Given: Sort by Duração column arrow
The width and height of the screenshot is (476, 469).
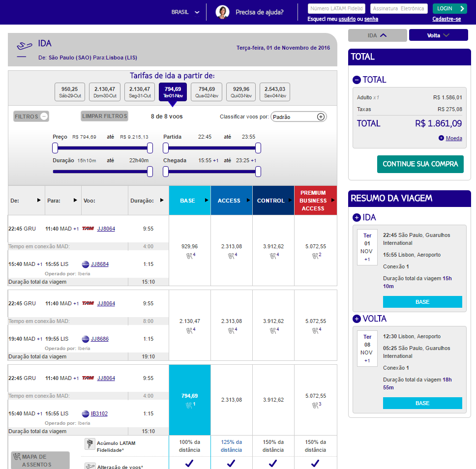Looking at the screenshot, I should coord(162,200).
